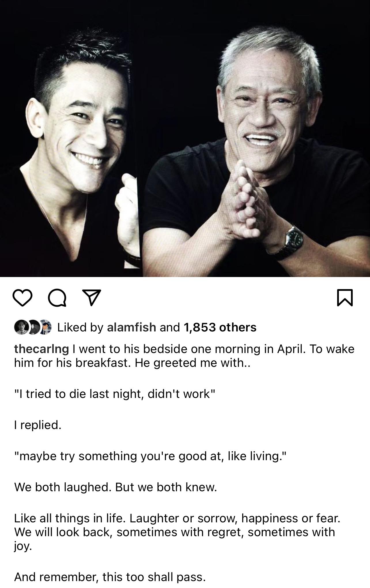Click the "Liked by" text

click(x=80, y=327)
